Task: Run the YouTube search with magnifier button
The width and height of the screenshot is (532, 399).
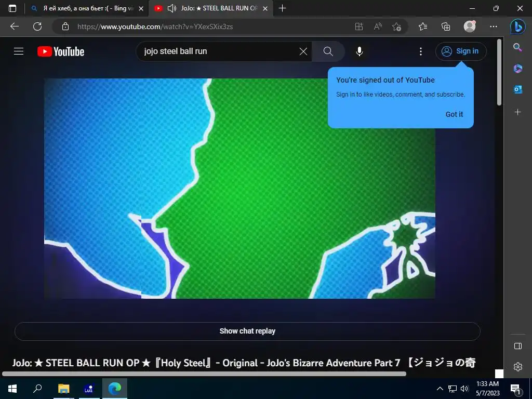Action: pyautogui.click(x=328, y=51)
